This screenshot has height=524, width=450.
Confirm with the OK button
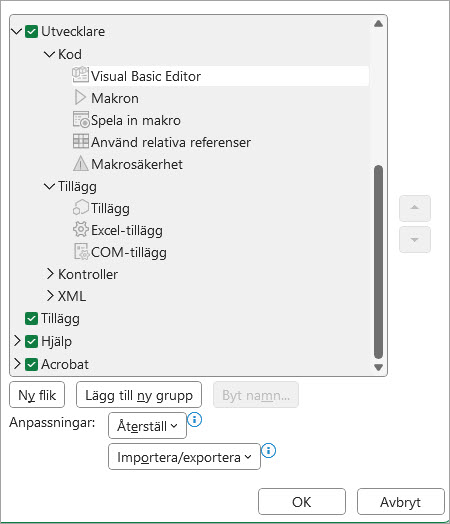[x=302, y=502]
